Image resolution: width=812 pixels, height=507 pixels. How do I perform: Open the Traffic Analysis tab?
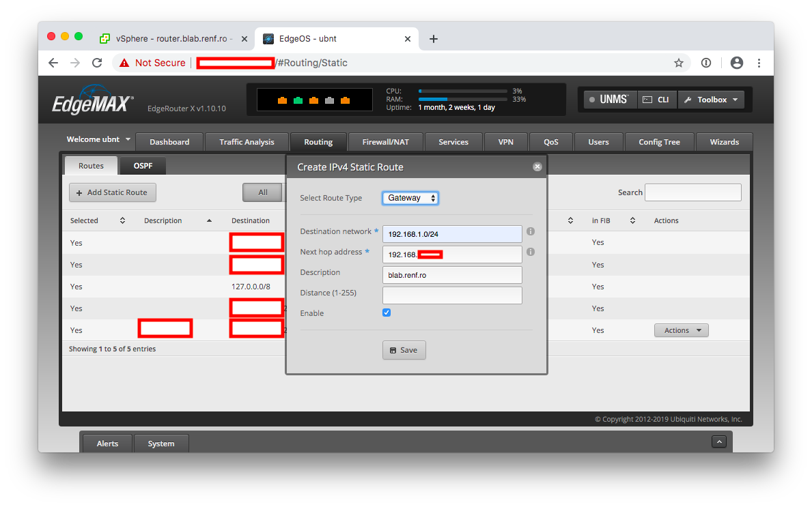coord(247,142)
